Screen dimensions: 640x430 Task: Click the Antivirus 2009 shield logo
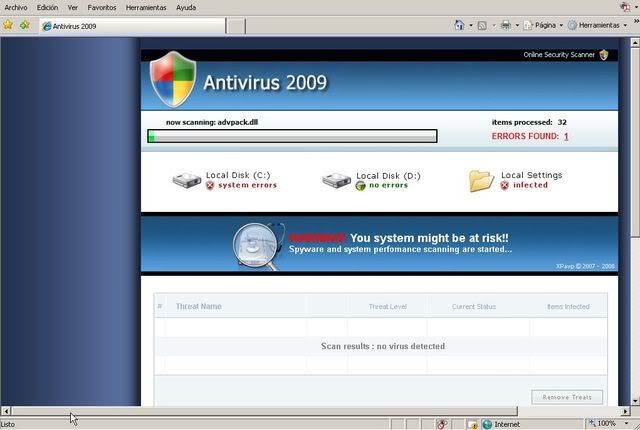(x=173, y=79)
